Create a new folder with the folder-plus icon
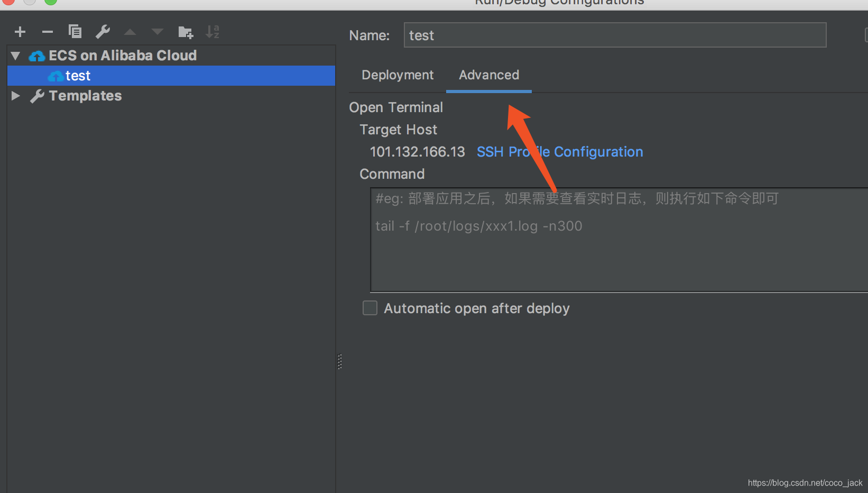The image size is (868, 493). click(186, 32)
